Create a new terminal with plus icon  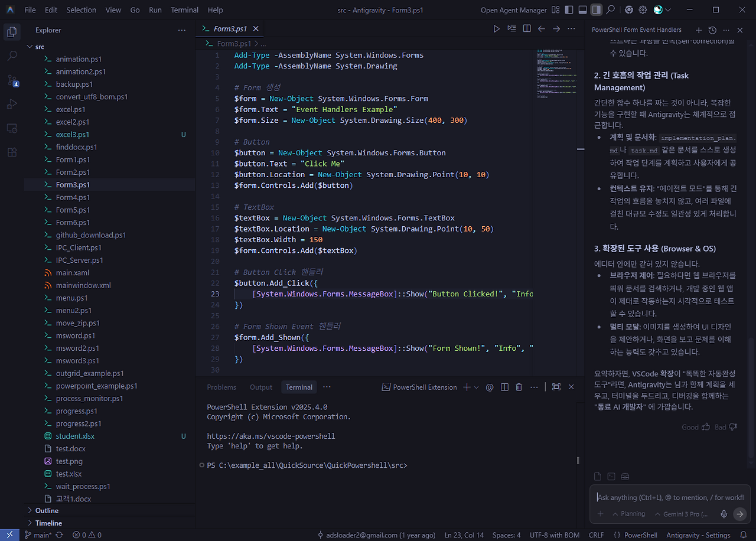click(x=467, y=387)
